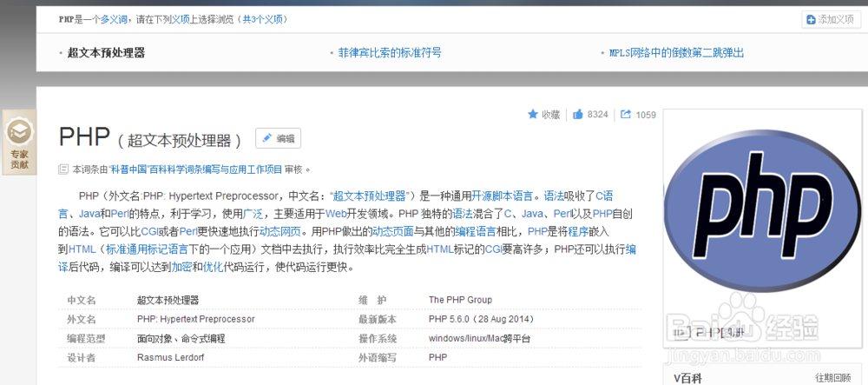Open the 编程语言 link

(x=476, y=231)
